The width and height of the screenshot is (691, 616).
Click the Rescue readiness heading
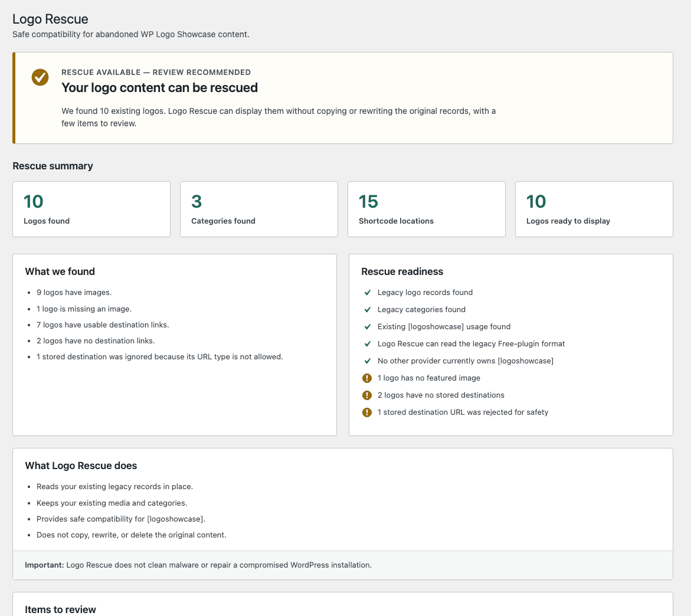click(x=402, y=271)
